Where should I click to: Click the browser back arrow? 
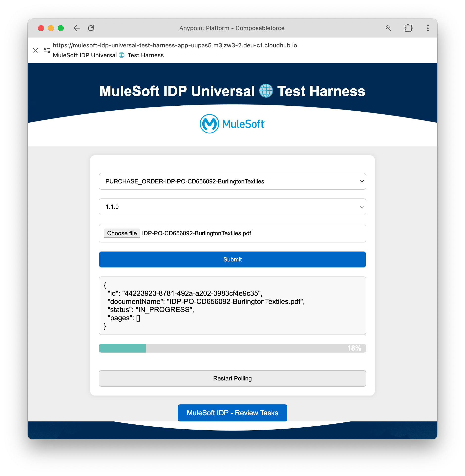(x=77, y=28)
